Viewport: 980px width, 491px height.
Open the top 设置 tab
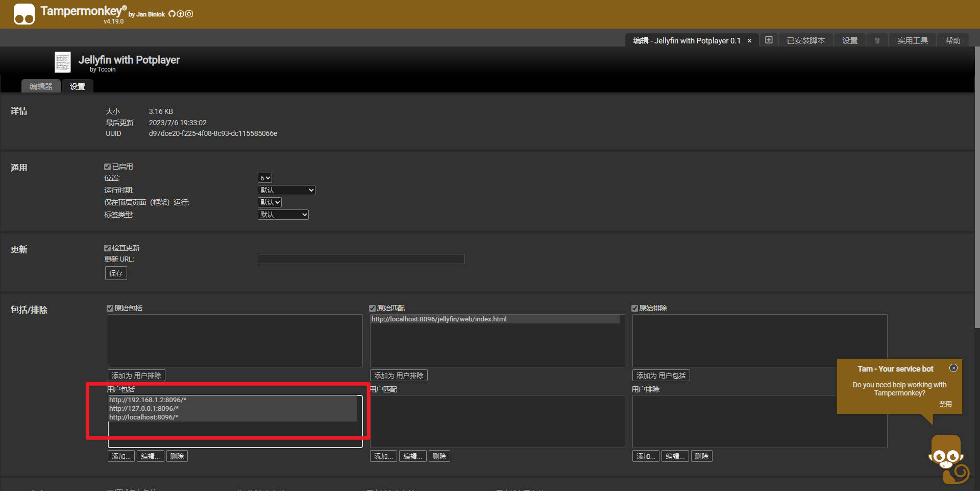[x=850, y=40]
